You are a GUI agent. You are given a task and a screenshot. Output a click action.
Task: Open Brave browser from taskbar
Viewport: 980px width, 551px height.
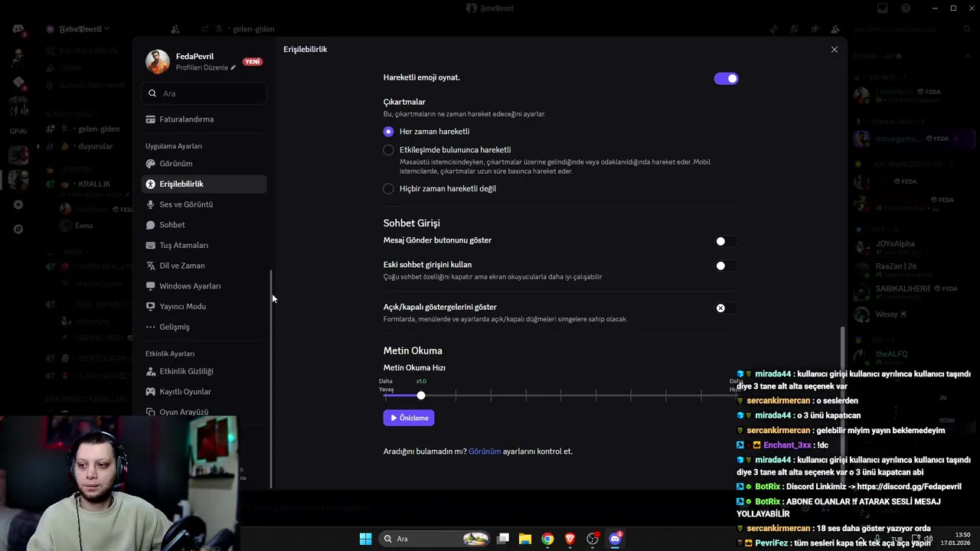570,539
